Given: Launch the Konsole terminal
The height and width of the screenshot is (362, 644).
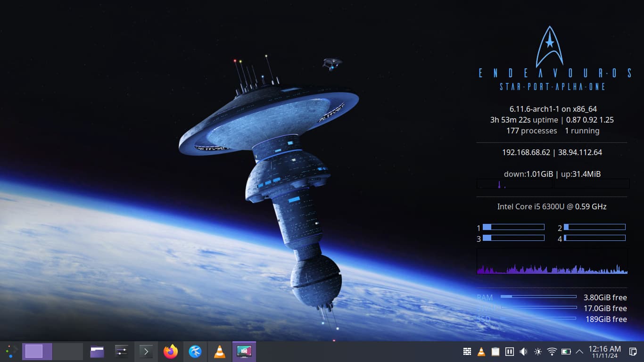Looking at the screenshot, I should point(146,352).
